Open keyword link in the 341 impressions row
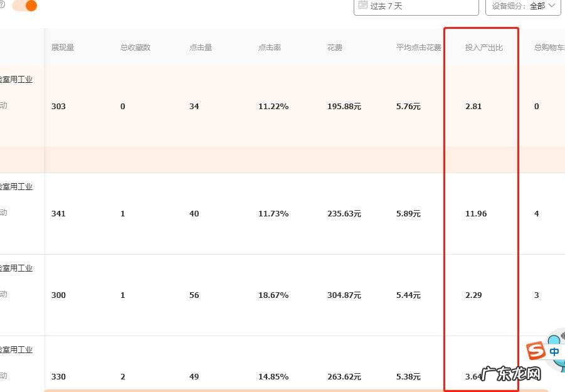Viewport: 565px width, 392px height. click(16, 187)
